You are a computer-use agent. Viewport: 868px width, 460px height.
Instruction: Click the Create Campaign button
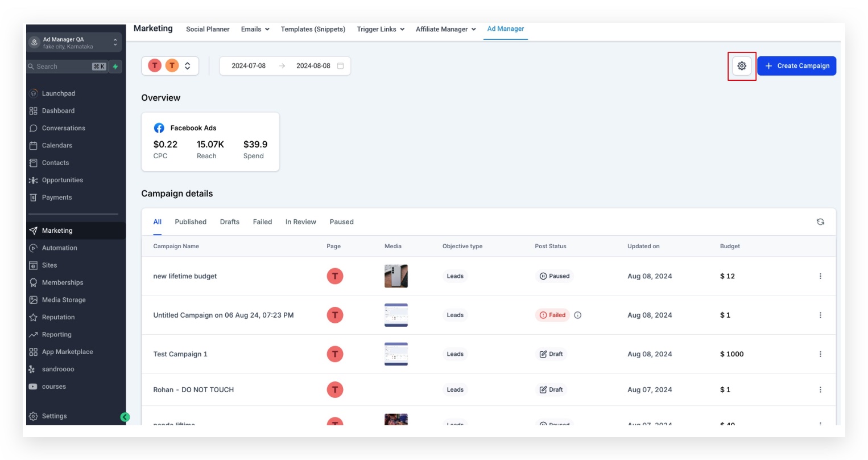pyautogui.click(x=796, y=66)
